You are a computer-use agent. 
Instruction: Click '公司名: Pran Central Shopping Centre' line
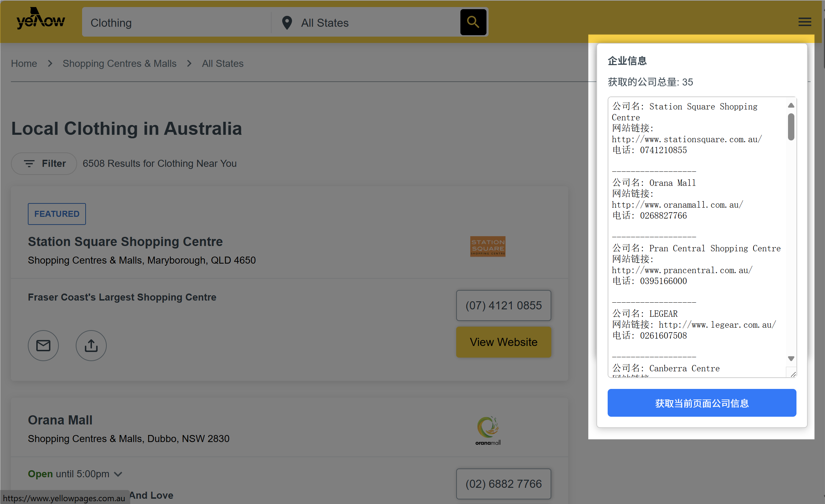tap(696, 248)
